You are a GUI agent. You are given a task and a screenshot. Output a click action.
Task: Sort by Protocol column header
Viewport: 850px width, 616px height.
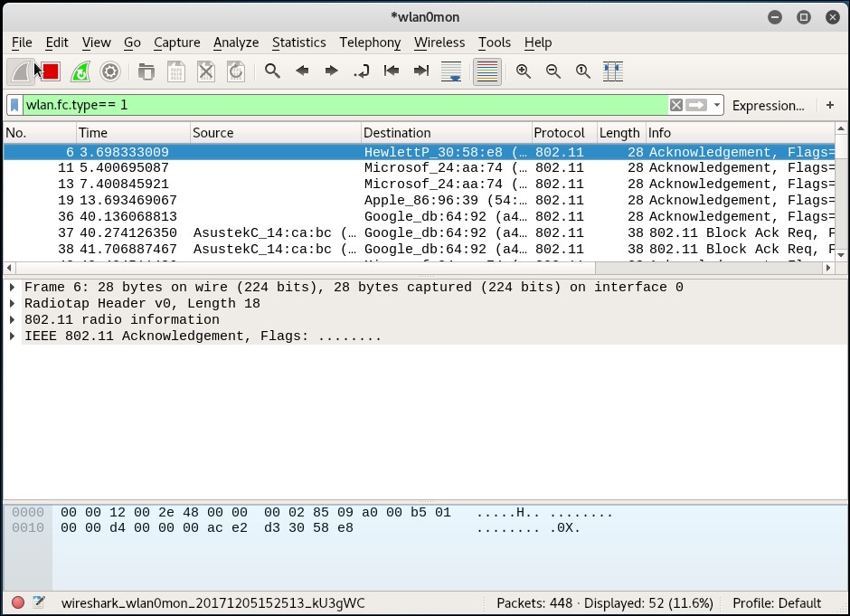(564, 133)
